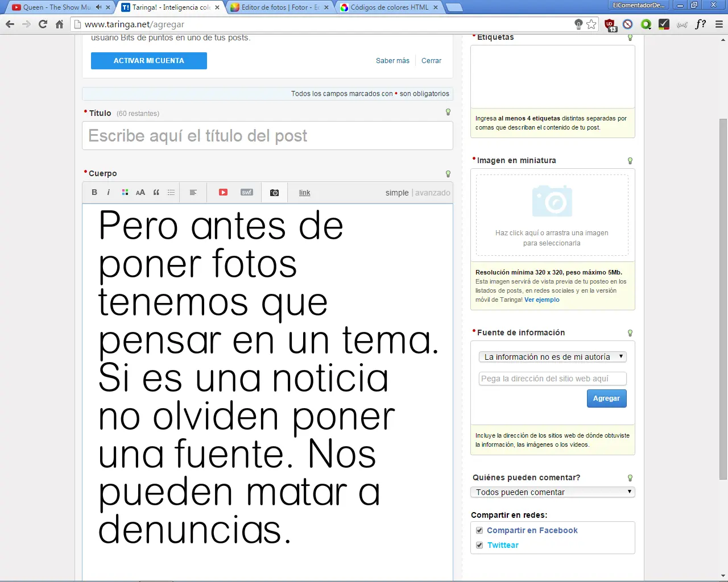Toggle italic formatting in the Cuerpo toolbar

tap(109, 193)
